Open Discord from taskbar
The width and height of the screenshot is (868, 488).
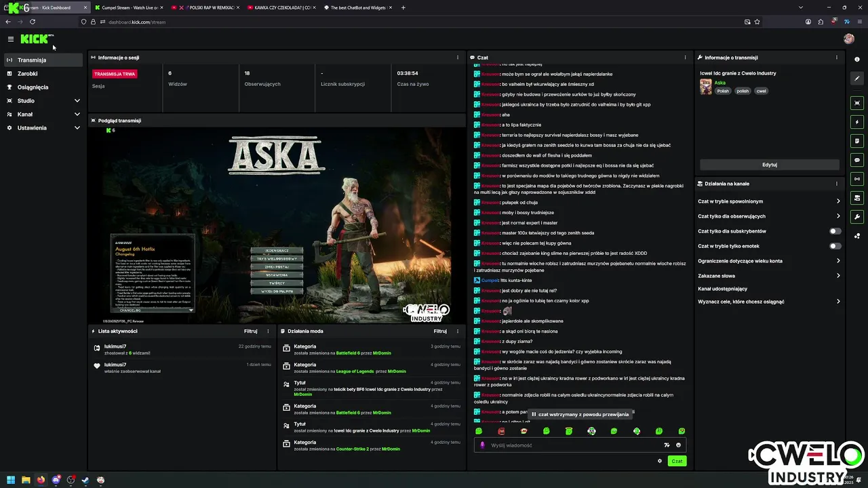coord(56,480)
